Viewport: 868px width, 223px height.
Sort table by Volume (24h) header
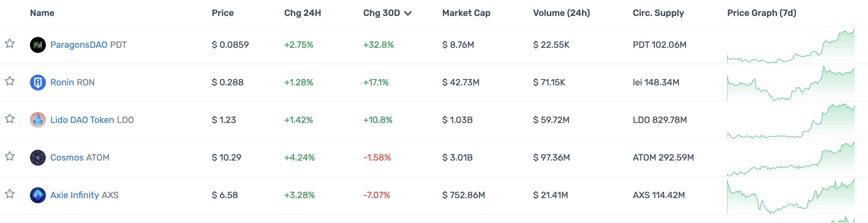(x=561, y=13)
